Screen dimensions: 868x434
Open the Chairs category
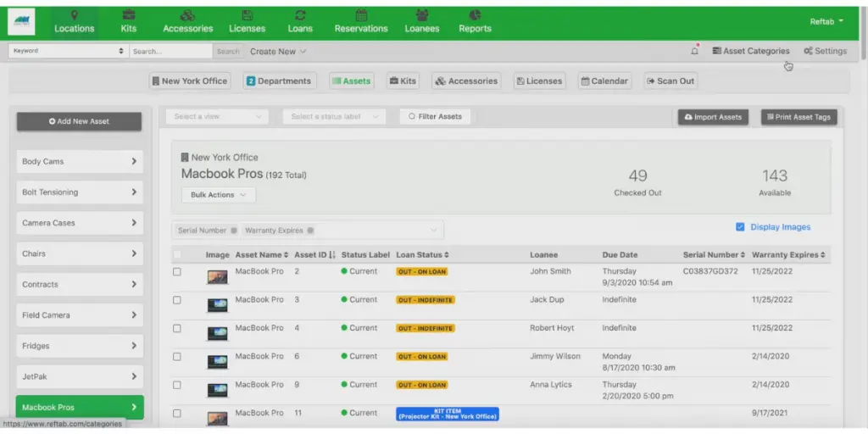pyautogui.click(x=80, y=253)
